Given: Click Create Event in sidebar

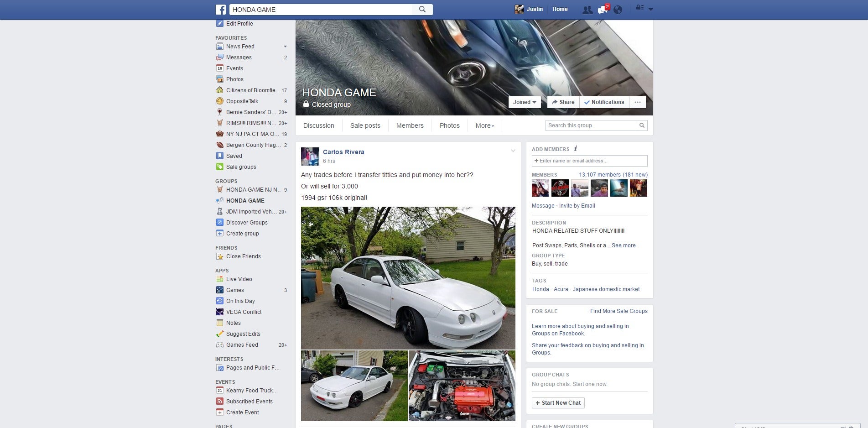Looking at the screenshot, I should (x=243, y=412).
